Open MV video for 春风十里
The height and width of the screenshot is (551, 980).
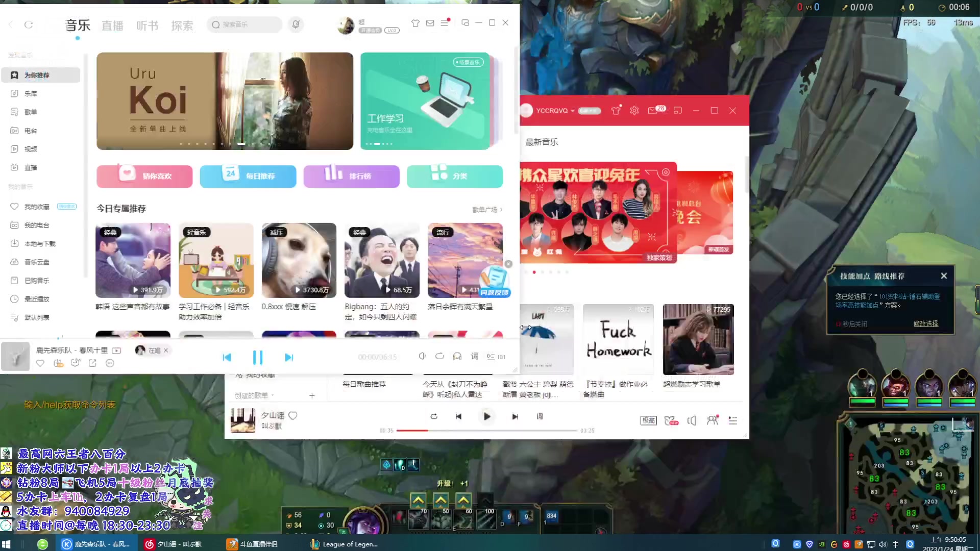[116, 350]
